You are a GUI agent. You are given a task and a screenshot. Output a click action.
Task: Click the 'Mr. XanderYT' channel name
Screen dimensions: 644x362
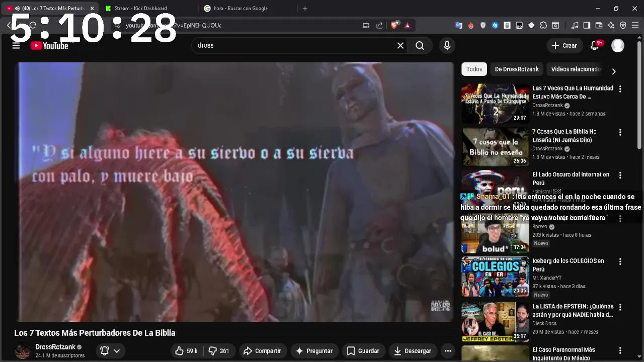click(x=547, y=278)
